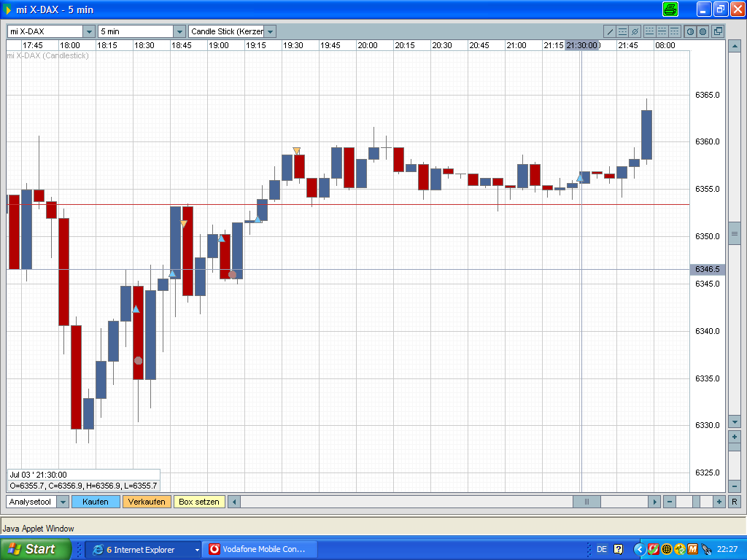Click the red-green shield tray icon
The width and height of the screenshot is (747, 560).
click(x=653, y=550)
